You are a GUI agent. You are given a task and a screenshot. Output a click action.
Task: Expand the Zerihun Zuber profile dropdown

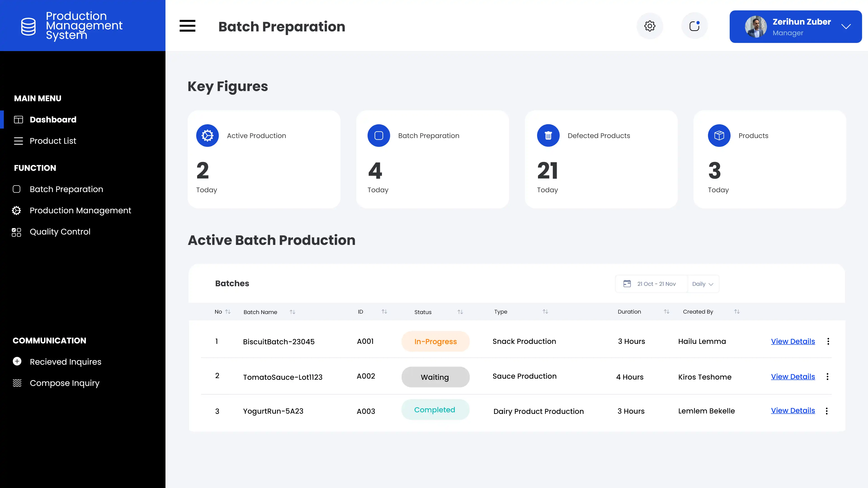(846, 27)
